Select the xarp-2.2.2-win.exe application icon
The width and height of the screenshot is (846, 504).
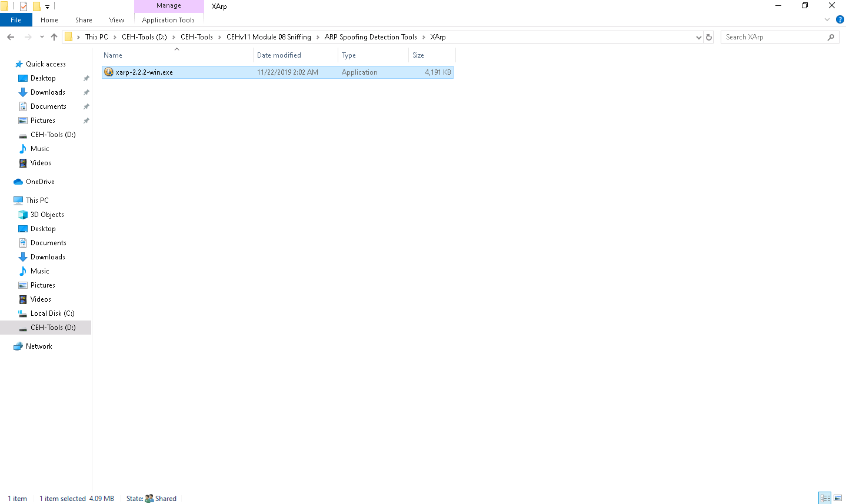pos(108,72)
